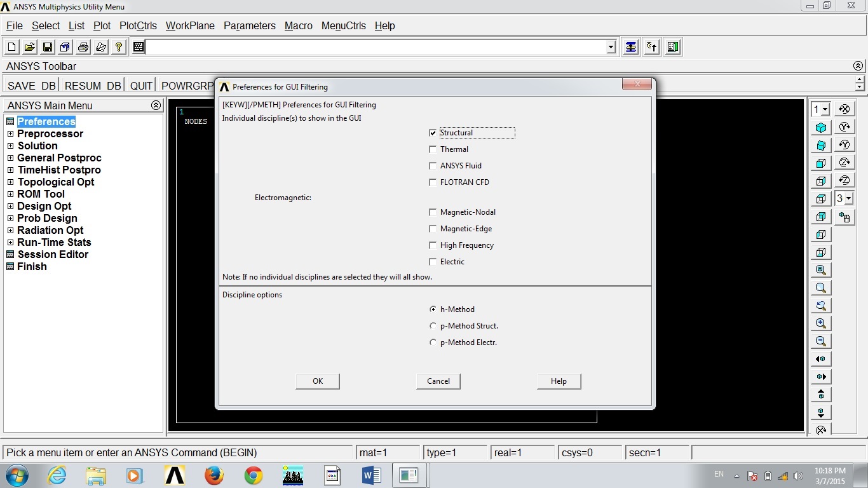The height and width of the screenshot is (488, 868).
Task: Open the WorkPlane menu
Action: coord(190,26)
